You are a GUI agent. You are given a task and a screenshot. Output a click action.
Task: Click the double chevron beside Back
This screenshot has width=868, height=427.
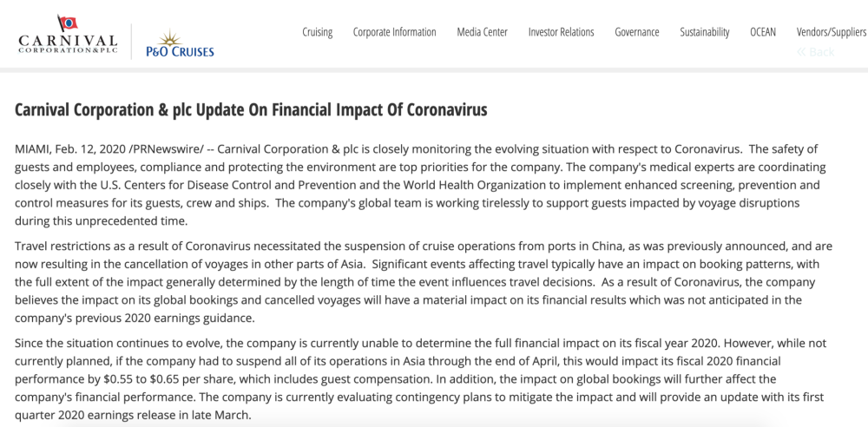point(801,52)
